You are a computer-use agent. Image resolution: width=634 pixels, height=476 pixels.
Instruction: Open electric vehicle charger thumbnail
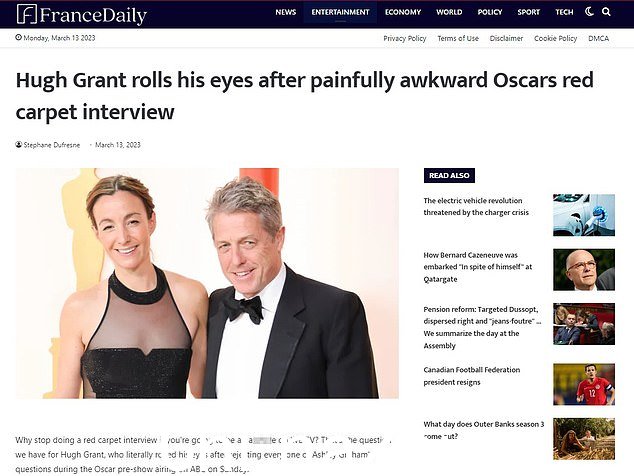[584, 215]
